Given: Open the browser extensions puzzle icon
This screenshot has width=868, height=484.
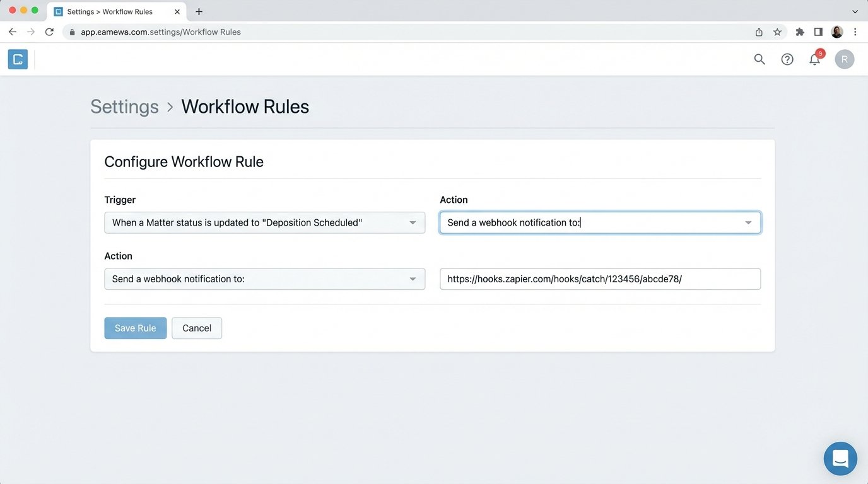Looking at the screenshot, I should point(799,32).
